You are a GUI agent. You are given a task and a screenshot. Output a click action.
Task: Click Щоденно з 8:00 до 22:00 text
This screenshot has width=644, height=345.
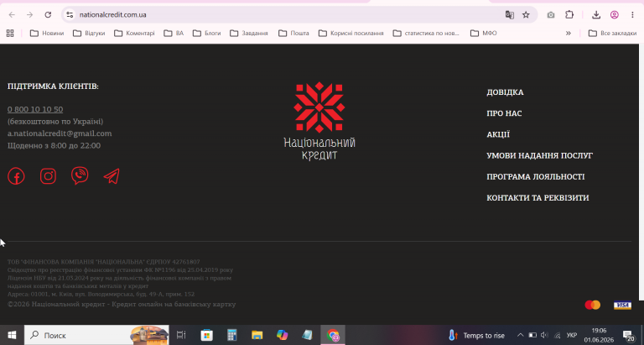[54, 145]
